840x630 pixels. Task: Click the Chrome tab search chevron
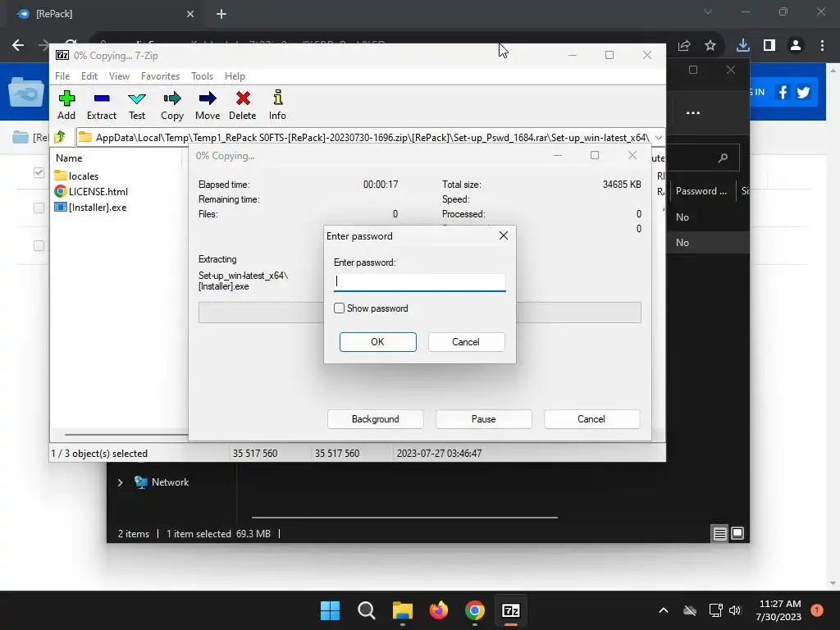point(708,11)
